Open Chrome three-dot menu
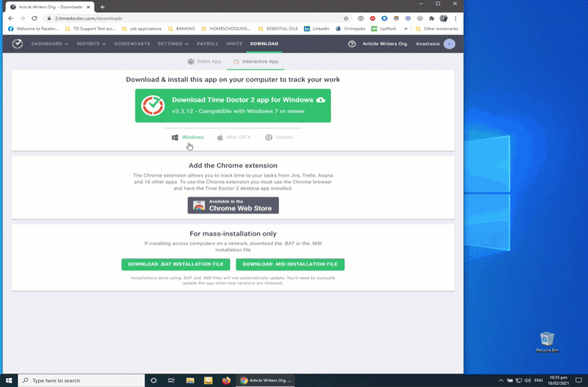The height and width of the screenshot is (387, 588). tap(455, 18)
